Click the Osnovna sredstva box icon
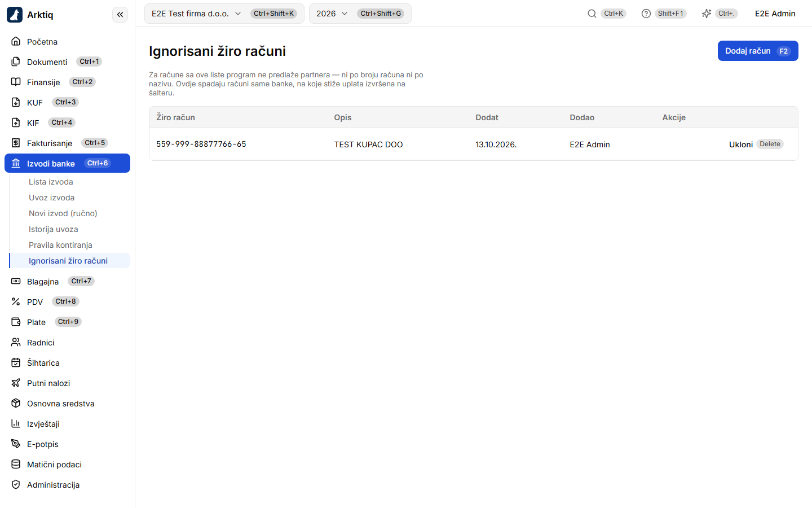Image resolution: width=812 pixels, height=508 pixels. pyautogui.click(x=16, y=403)
